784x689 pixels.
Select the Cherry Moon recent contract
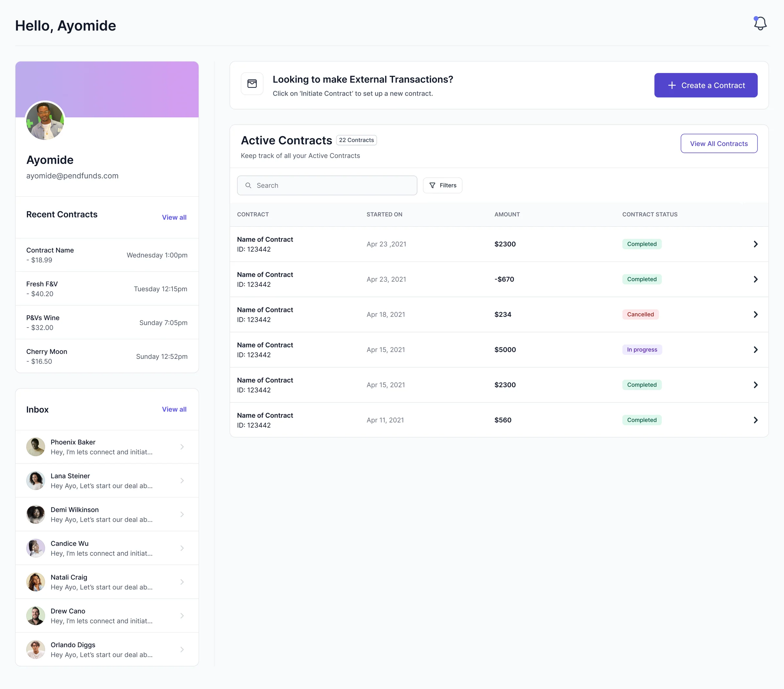tap(107, 356)
